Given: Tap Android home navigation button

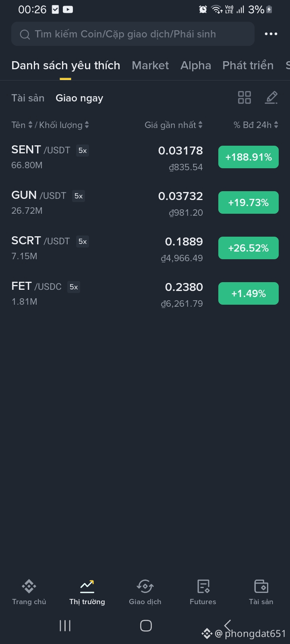Looking at the screenshot, I should click(x=146, y=625).
